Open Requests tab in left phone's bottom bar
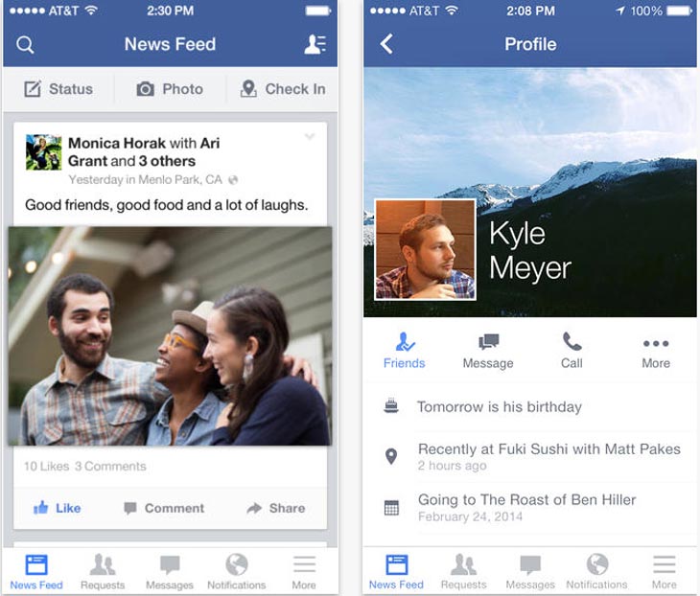The width and height of the screenshot is (700, 596). click(x=103, y=572)
